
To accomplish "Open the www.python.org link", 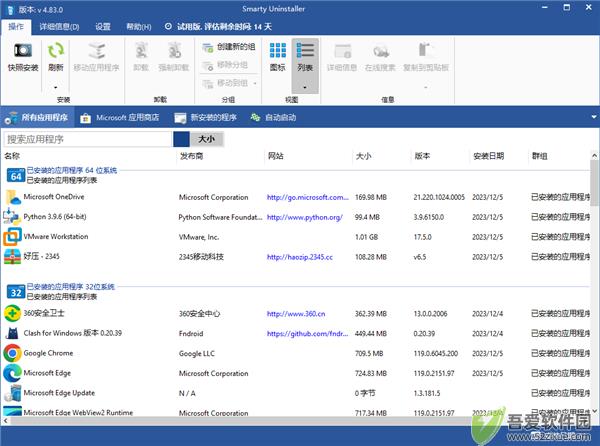I will pyautogui.click(x=305, y=217).
